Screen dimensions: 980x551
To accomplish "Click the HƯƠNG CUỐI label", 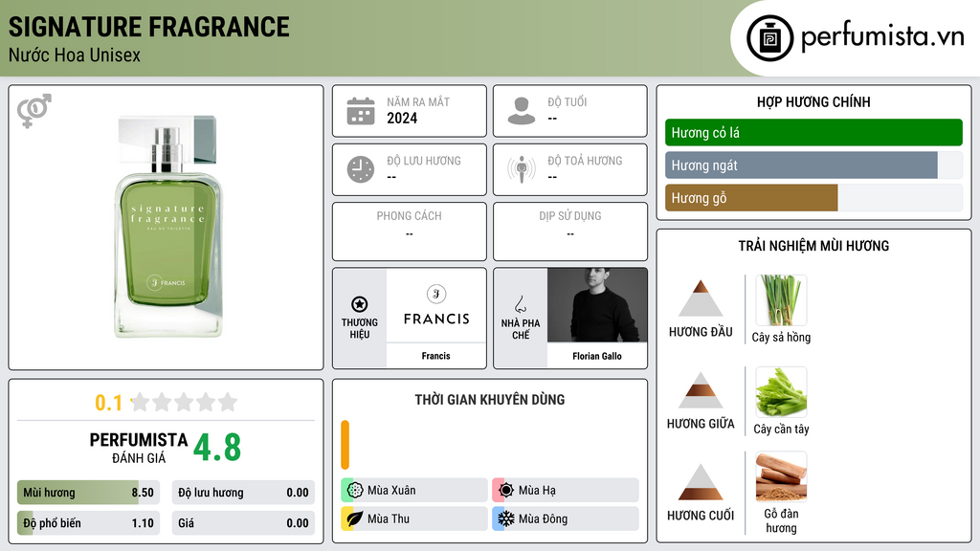I will pyautogui.click(x=701, y=516).
